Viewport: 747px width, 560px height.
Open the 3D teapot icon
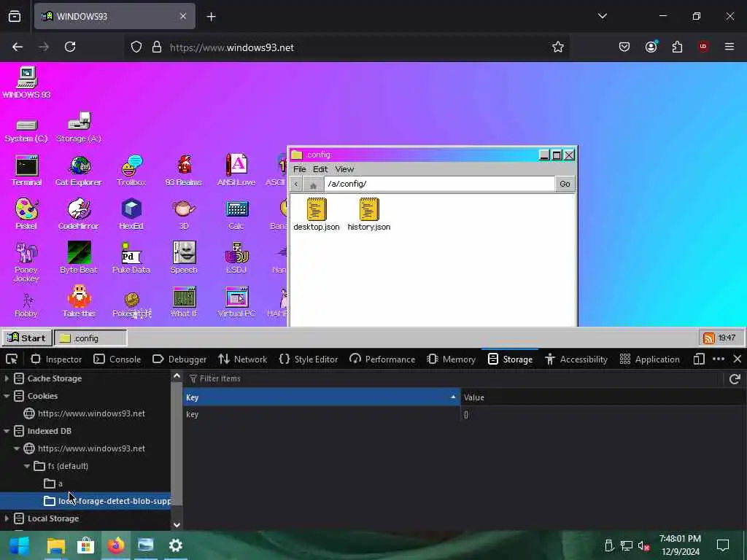coord(184,214)
